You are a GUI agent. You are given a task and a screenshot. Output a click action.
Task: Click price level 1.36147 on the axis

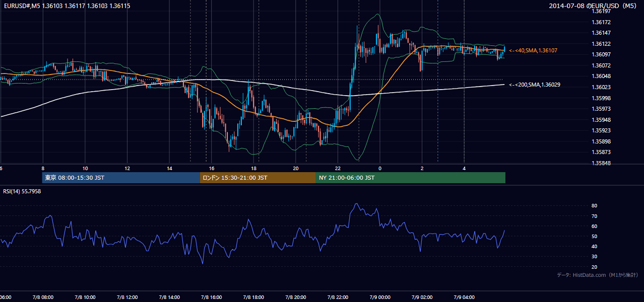coord(601,33)
